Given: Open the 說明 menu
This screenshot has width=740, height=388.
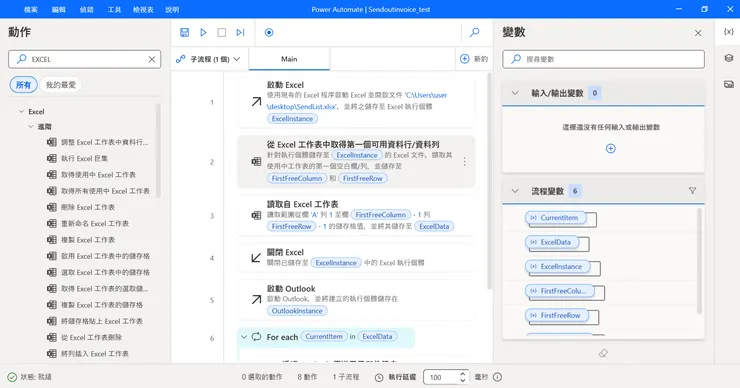Looking at the screenshot, I should coord(172,9).
